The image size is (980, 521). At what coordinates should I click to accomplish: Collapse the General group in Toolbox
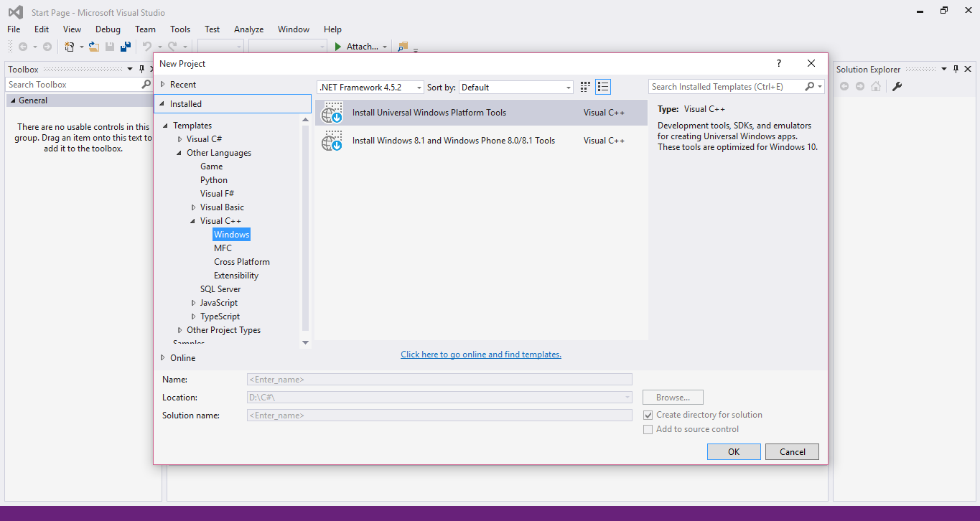tap(13, 101)
